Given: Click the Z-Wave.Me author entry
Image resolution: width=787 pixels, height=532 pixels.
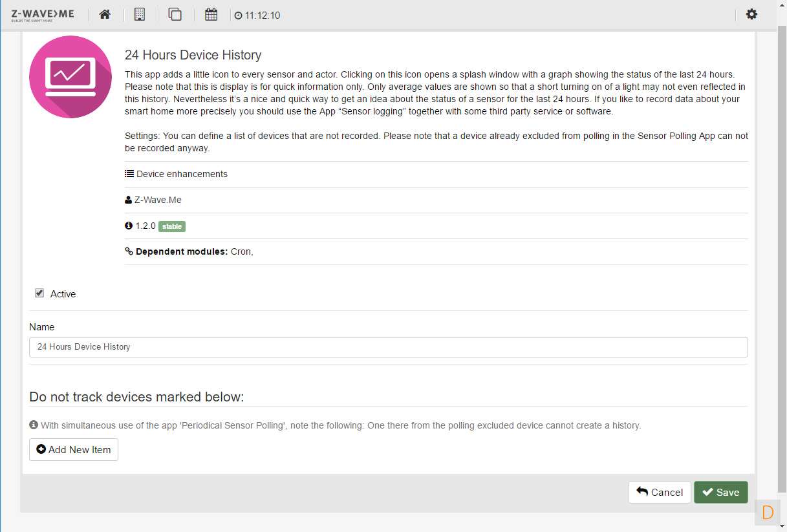Looking at the screenshot, I should (x=158, y=200).
